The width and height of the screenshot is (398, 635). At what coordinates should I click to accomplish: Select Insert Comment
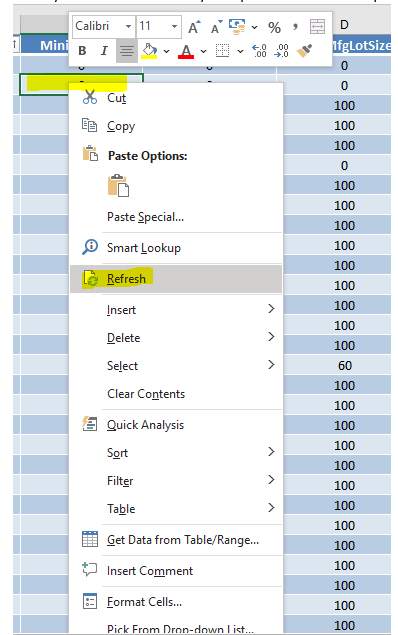point(176,571)
